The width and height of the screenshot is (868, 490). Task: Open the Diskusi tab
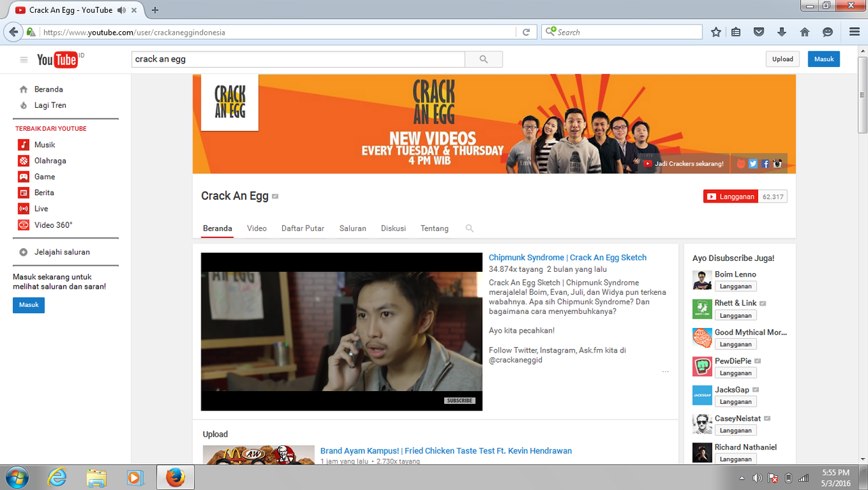393,228
